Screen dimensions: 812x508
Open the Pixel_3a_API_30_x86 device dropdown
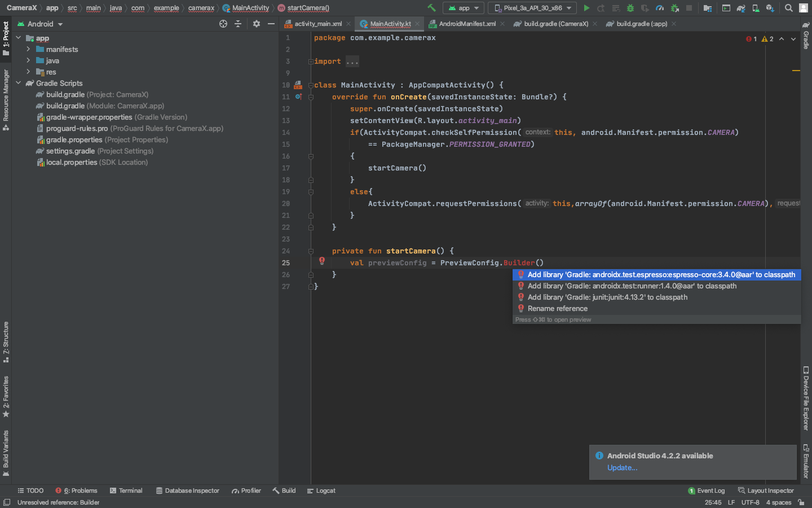(x=532, y=8)
